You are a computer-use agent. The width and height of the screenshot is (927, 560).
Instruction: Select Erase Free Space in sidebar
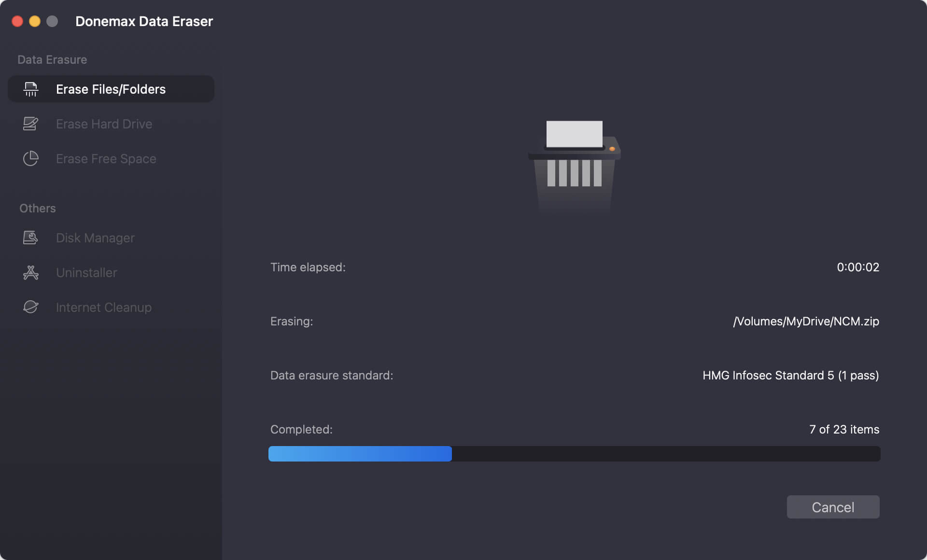coord(111,159)
